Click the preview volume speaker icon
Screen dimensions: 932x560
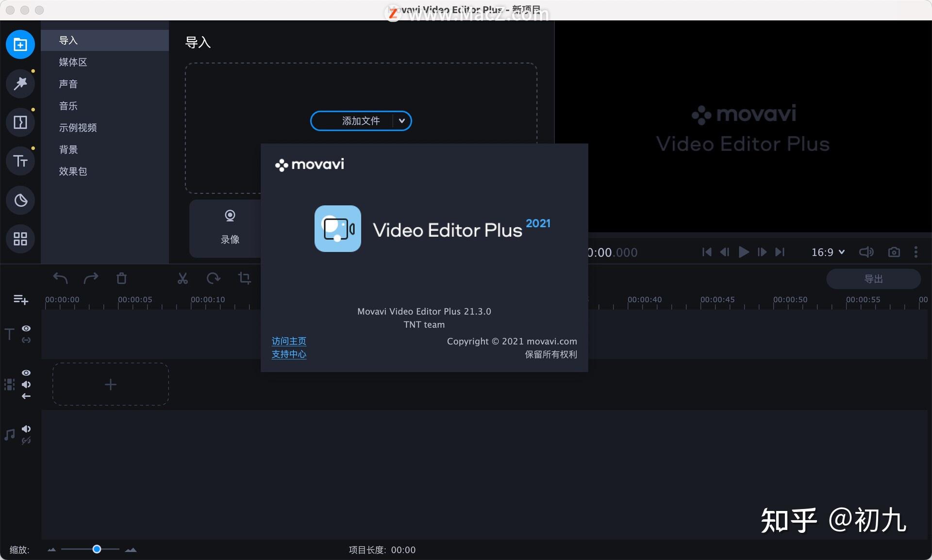[866, 252]
